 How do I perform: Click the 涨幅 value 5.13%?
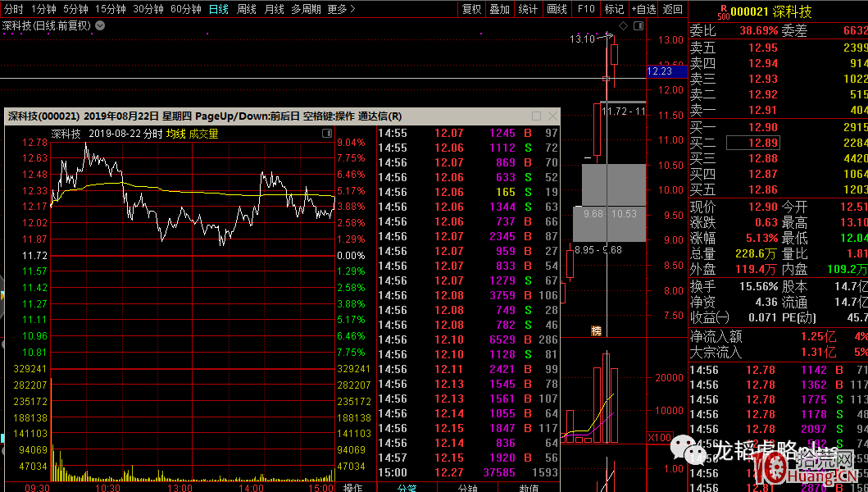761,239
